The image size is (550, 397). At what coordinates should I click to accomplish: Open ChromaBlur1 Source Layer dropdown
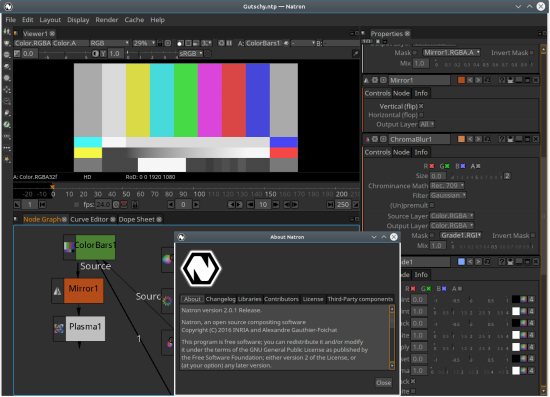click(x=452, y=216)
